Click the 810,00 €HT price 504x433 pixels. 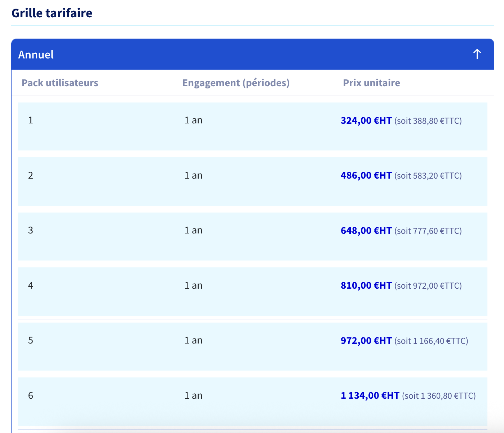click(366, 285)
